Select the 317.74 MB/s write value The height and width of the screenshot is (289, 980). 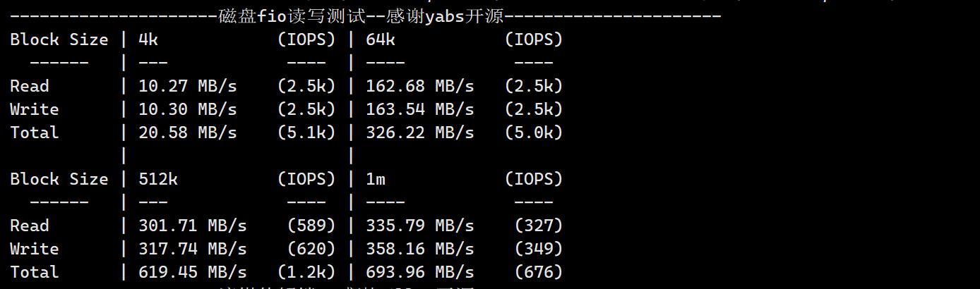coord(193,249)
